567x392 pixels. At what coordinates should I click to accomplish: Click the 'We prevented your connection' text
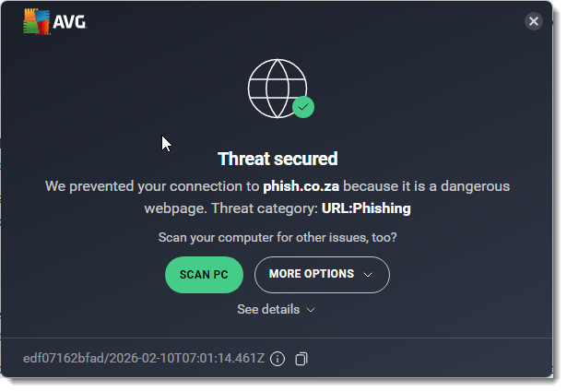[x=152, y=186]
